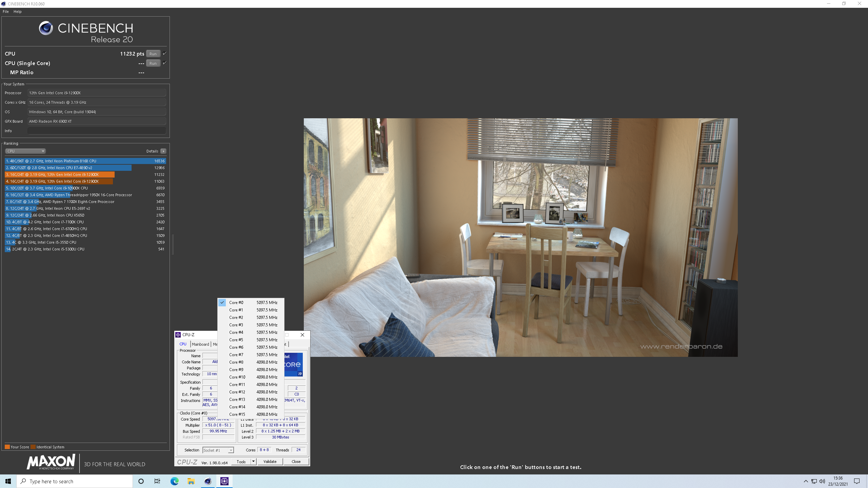Open the Ranking CPU dropdown
The width and height of the screenshot is (868, 488).
[25, 151]
